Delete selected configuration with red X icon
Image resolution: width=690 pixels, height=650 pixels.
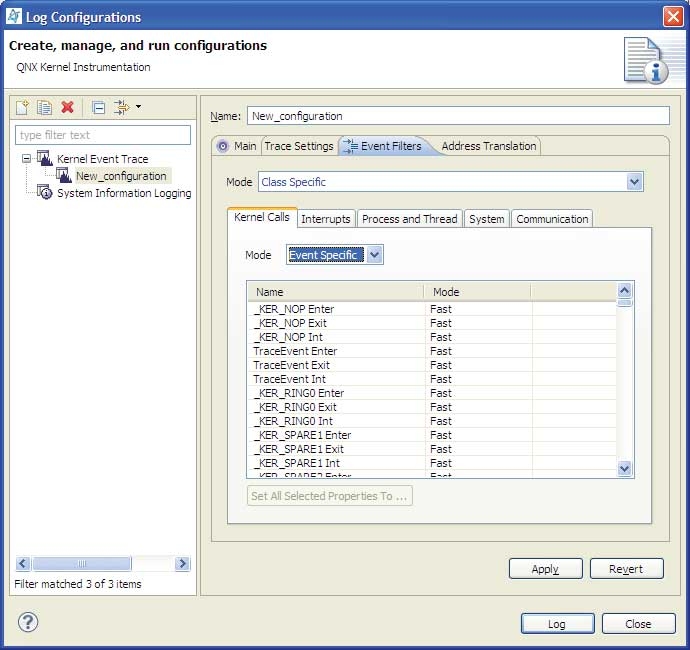tap(68, 107)
